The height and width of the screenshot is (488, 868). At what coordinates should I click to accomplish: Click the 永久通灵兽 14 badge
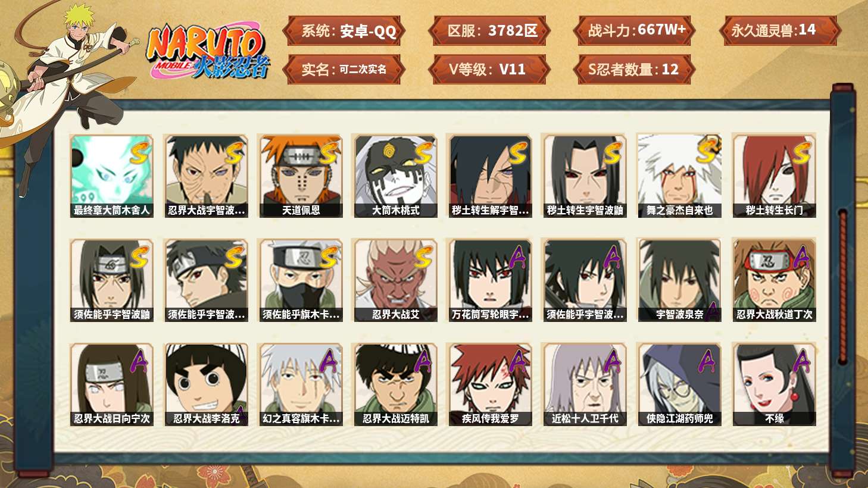(780, 30)
